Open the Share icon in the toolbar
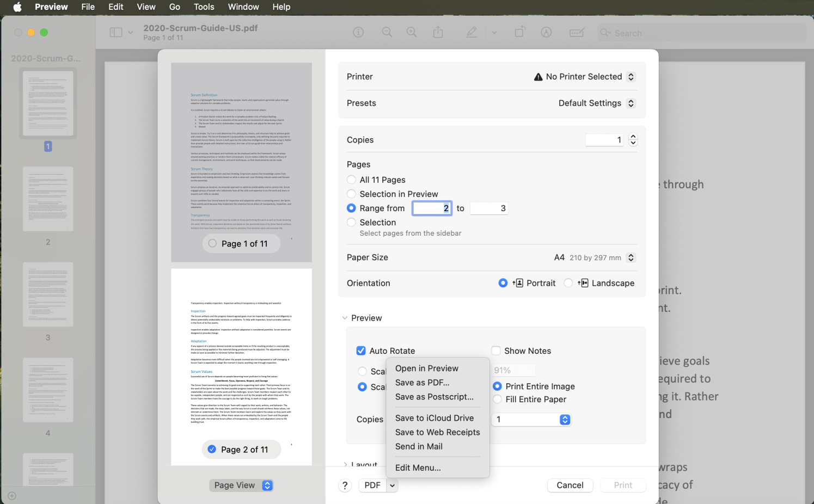This screenshot has height=504, width=814. tap(438, 32)
